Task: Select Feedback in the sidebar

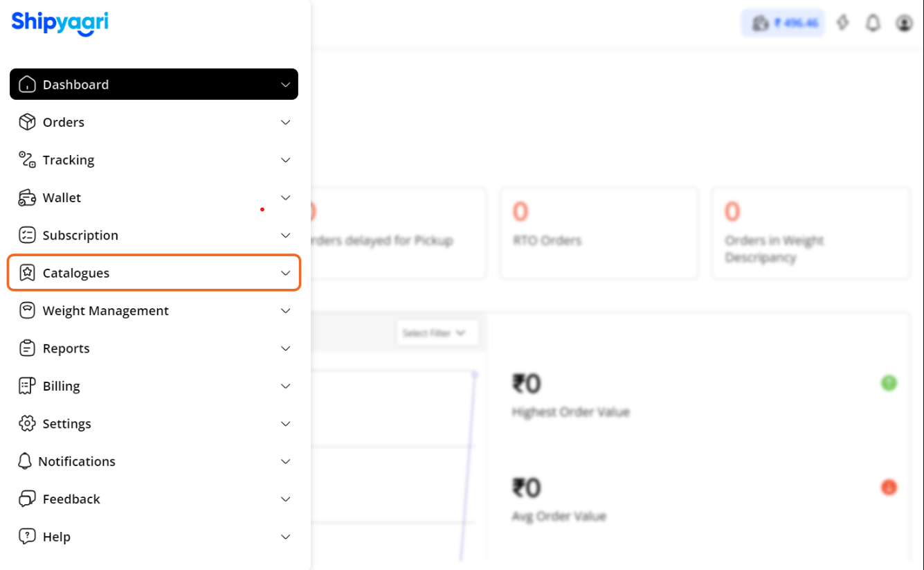Action: click(x=154, y=499)
